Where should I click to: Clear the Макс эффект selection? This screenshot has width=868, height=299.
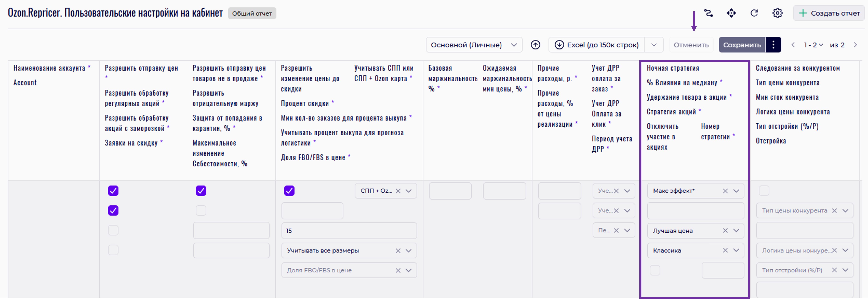[725, 191]
